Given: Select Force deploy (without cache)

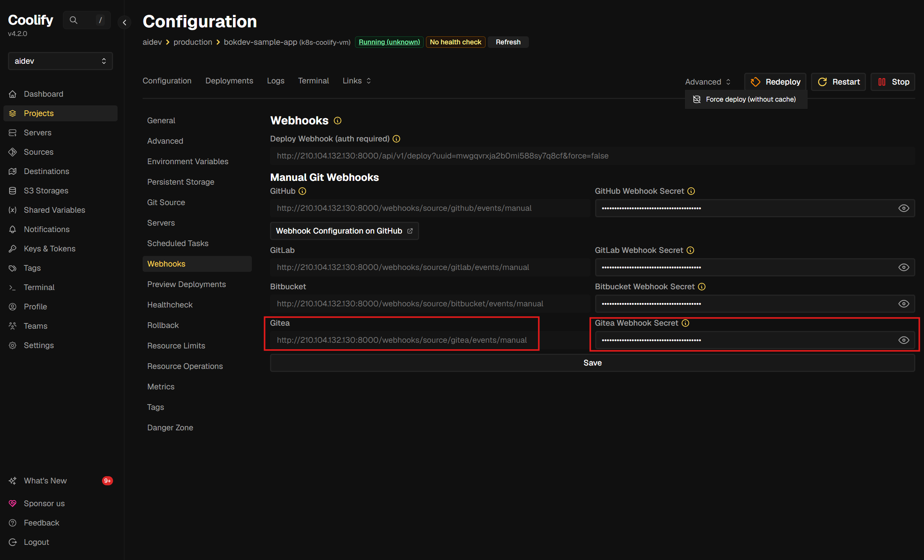Looking at the screenshot, I should click(746, 99).
